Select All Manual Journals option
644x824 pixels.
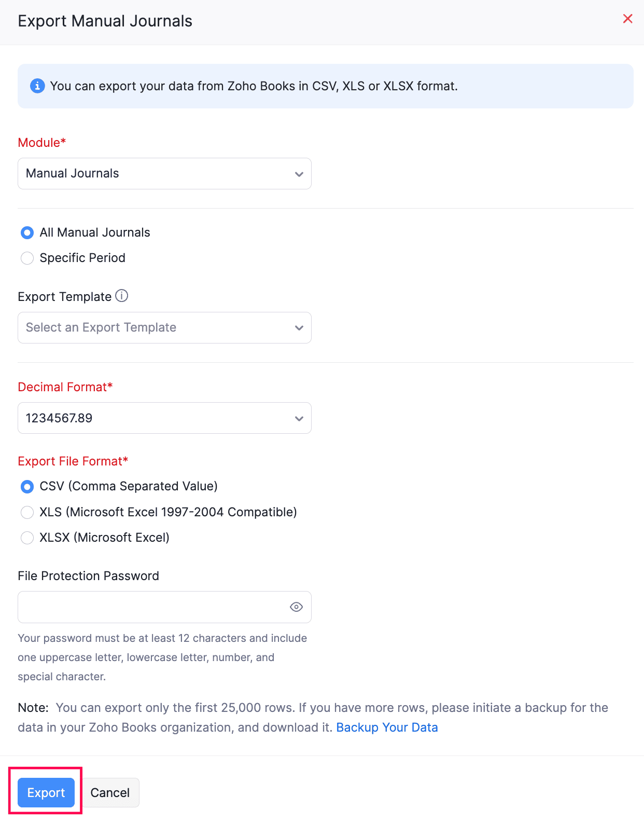tap(27, 232)
